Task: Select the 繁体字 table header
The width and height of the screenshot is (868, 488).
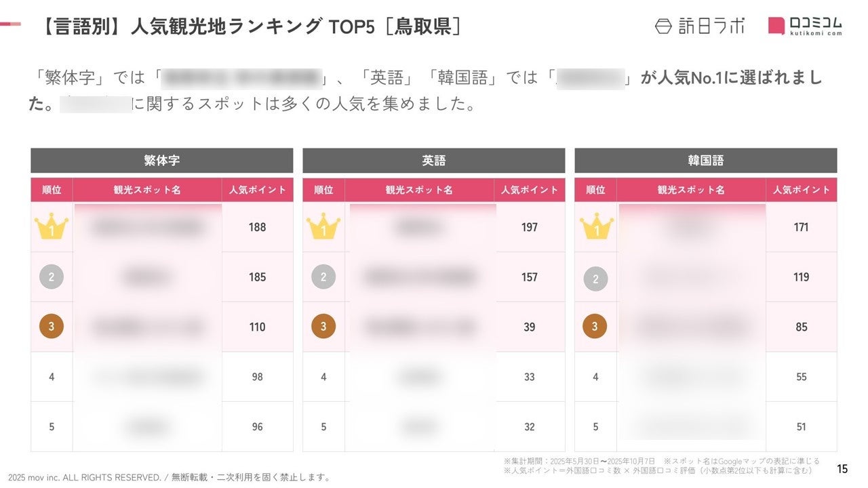Action: click(x=162, y=161)
